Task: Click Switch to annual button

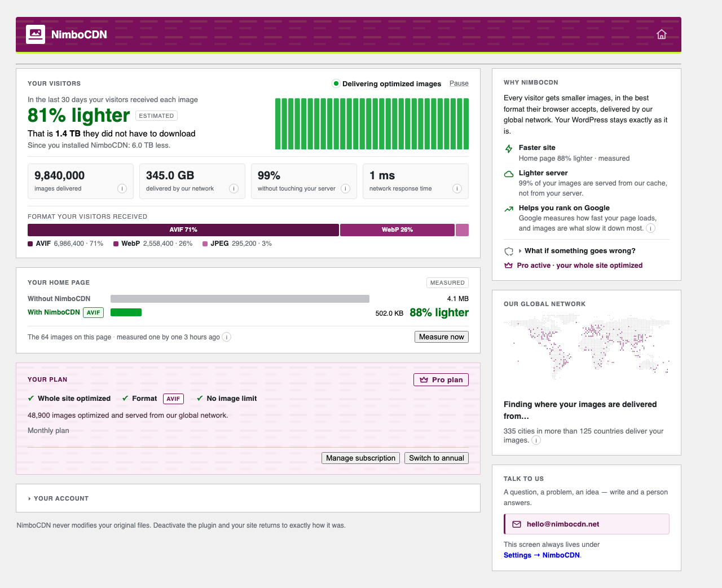Action: coord(437,458)
